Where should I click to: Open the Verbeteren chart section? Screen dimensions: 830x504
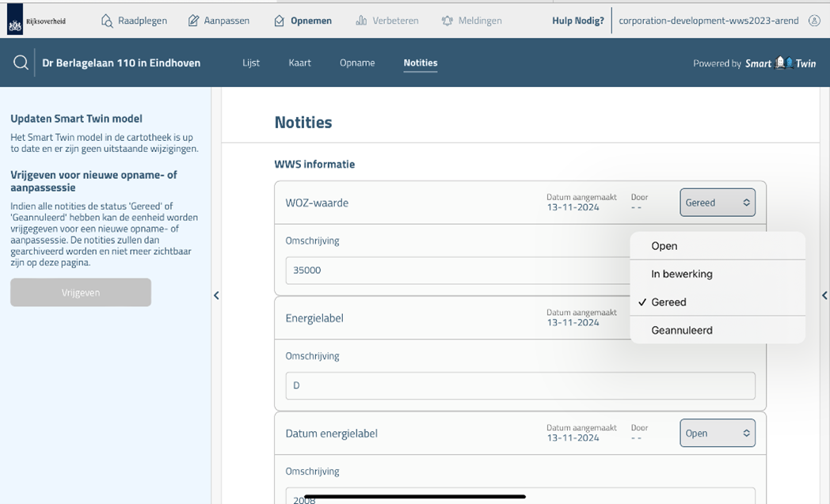point(386,21)
